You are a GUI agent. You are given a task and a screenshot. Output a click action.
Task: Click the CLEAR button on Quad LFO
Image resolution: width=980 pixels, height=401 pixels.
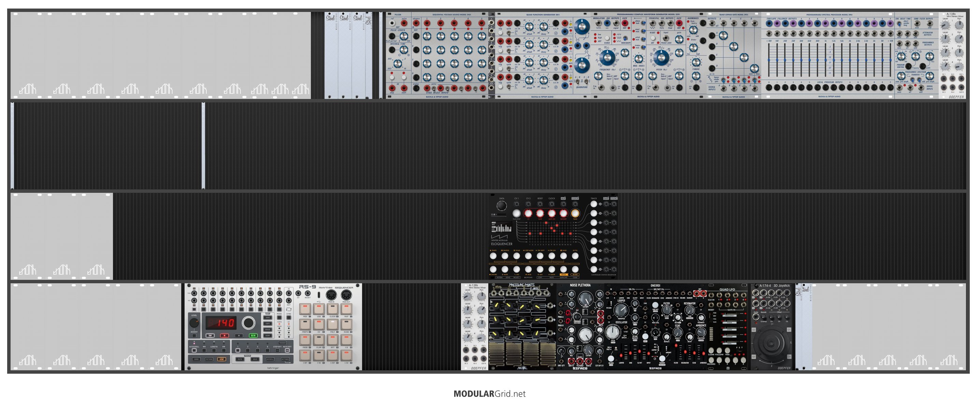(x=711, y=350)
